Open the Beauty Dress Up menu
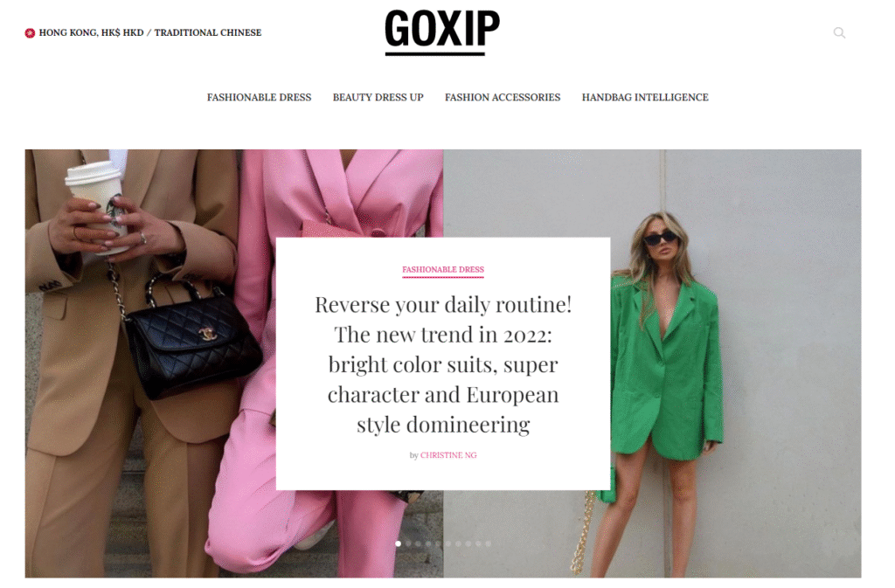The width and height of the screenshot is (895, 588). pos(378,98)
